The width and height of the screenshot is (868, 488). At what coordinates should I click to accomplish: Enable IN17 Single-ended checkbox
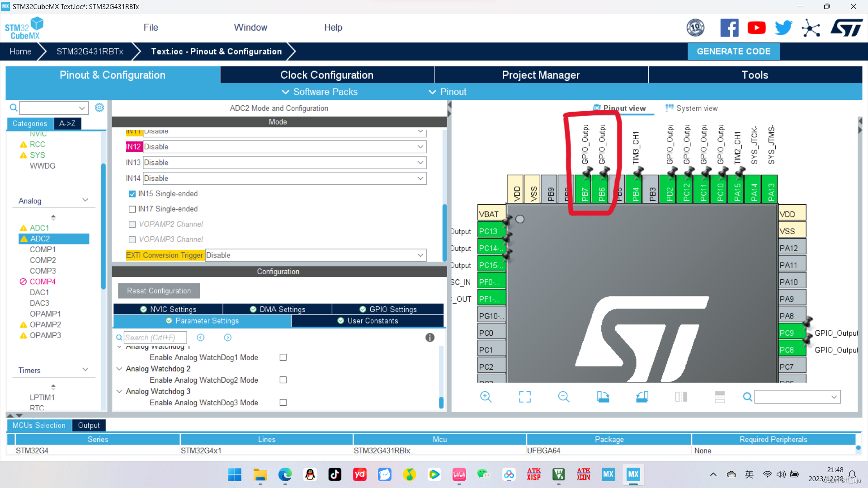point(132,209)
